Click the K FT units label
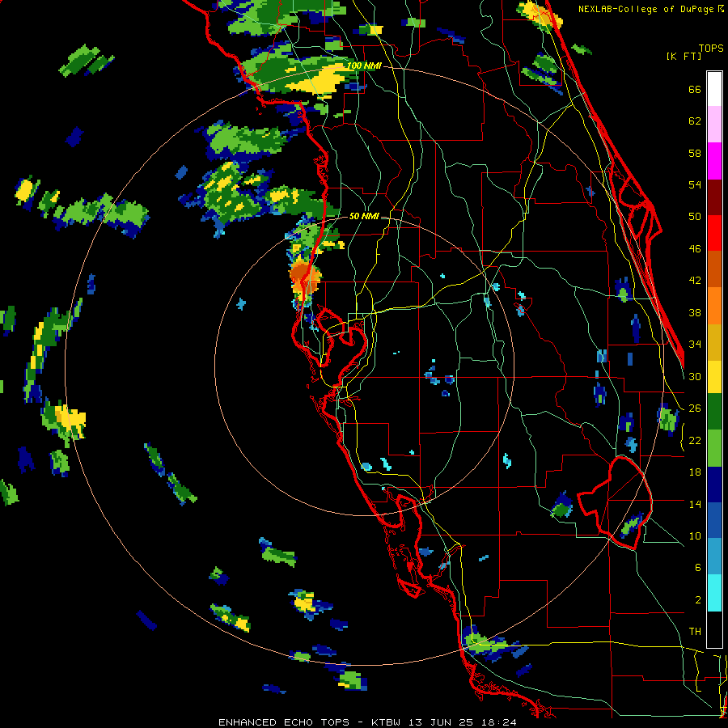This screenshot has height=728, width=728. (684, 56)
